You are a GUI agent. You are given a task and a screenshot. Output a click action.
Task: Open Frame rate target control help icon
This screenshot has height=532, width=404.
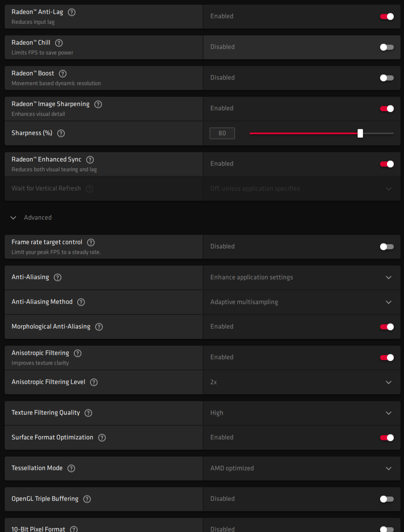91,243
